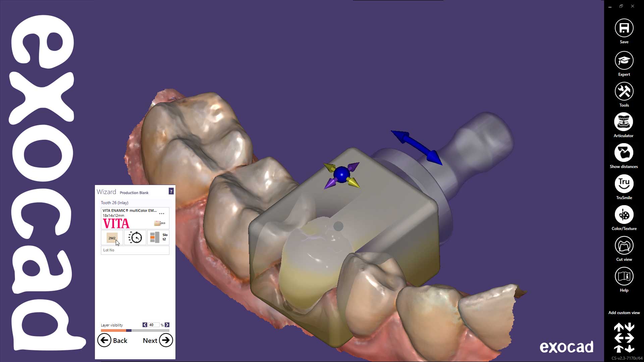Open VITA ENAMIC blank options ellipsis
Screen dimensions: 644x362
(162, 214)
